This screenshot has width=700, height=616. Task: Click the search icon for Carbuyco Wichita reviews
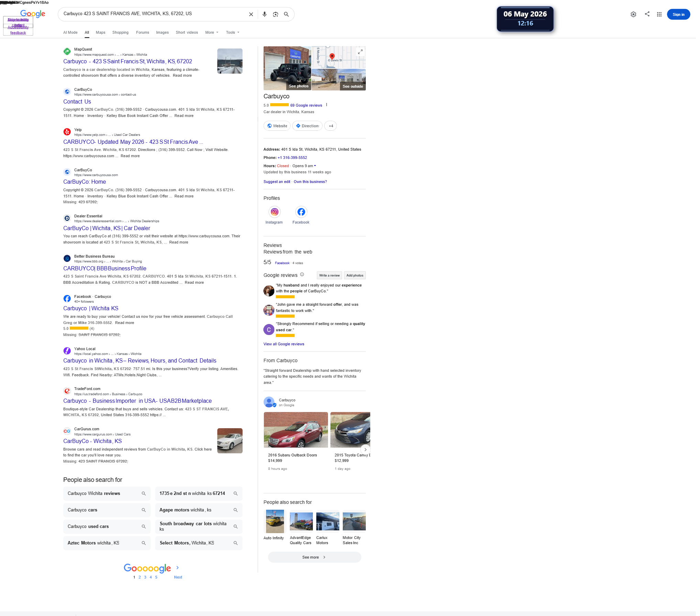point(144,494)
